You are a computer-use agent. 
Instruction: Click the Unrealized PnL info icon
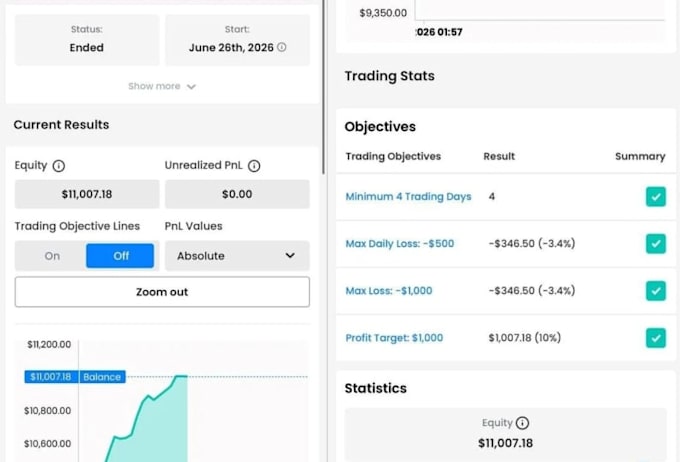[x=254, y=166]
